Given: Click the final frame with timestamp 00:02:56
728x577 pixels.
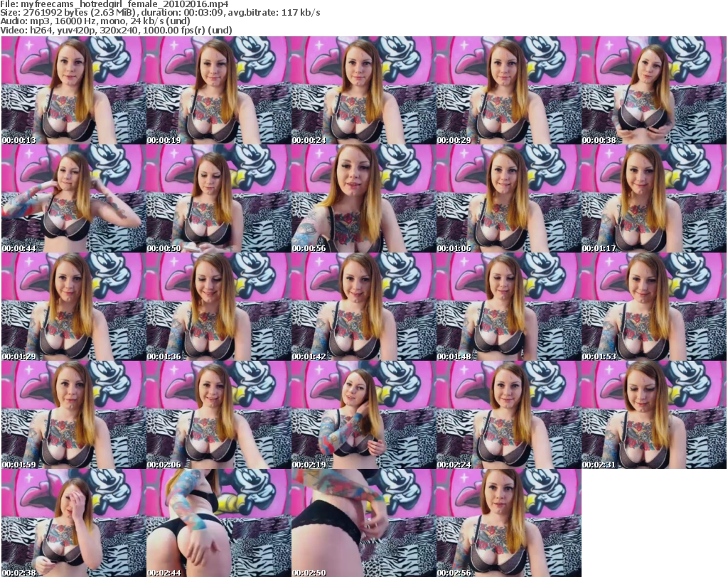Looking at the screenshot, I should [x=508, y=523].
